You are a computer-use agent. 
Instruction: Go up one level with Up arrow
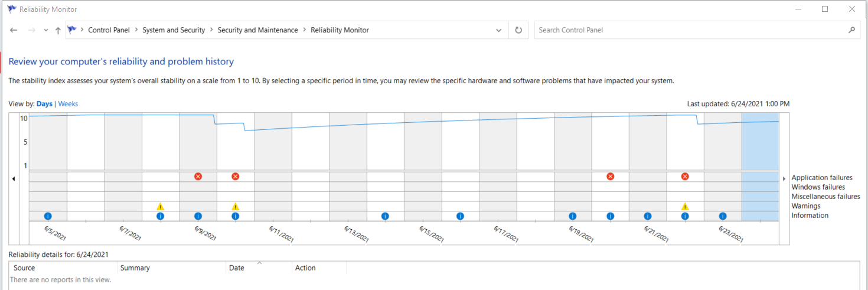(58, 30)
